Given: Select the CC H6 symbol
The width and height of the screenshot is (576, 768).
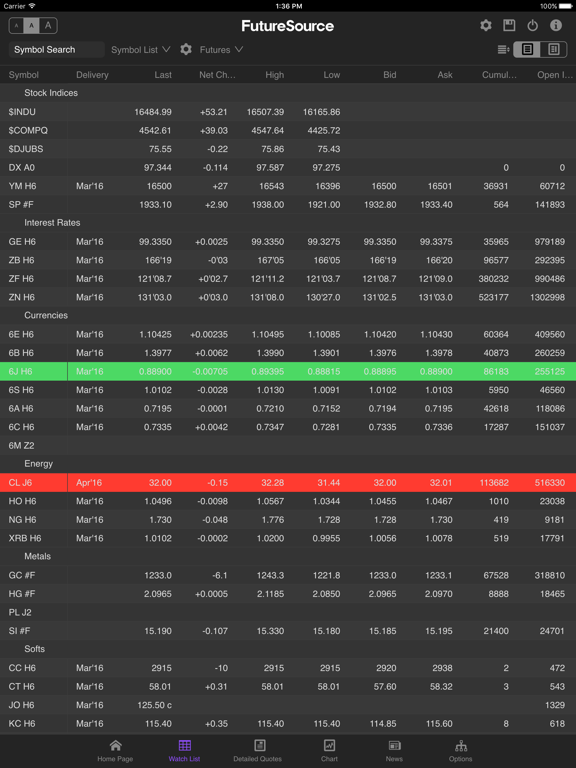Looking at the screenshot, I should pos(22,668).
